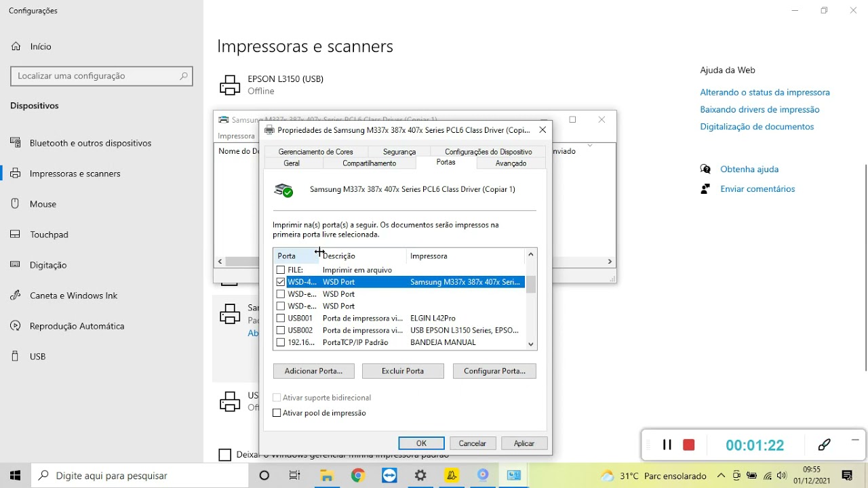The height and width of the screenshot is (488, 868).
Task: Open Configurações do Dispositivo tab
Action: pos(488,152)
